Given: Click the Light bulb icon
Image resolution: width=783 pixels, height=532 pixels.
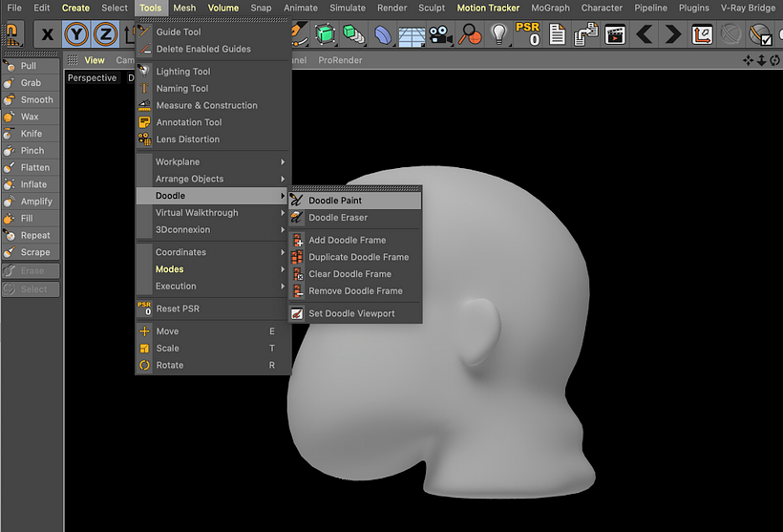Looking at the screenshot, I should (x=498, y=34).
